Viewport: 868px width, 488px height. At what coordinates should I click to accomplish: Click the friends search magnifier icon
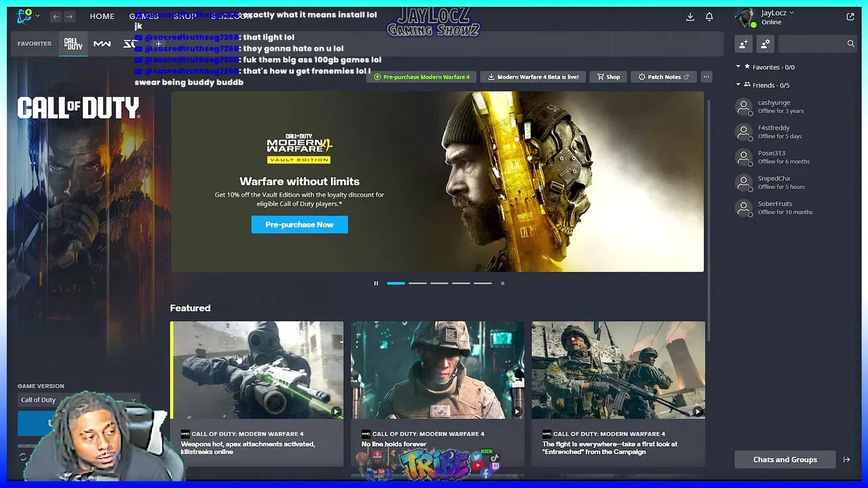point(851,43)
